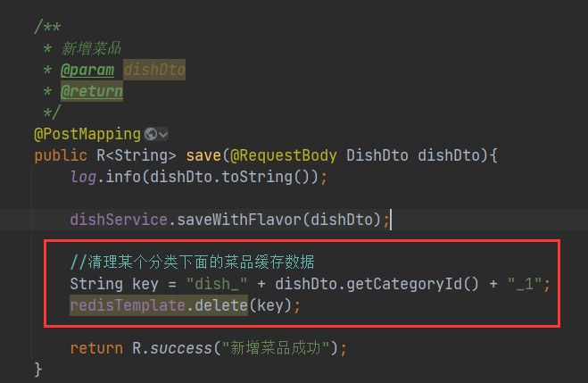Click the @return Javadoc tag
588x383 pixels.
92,91
